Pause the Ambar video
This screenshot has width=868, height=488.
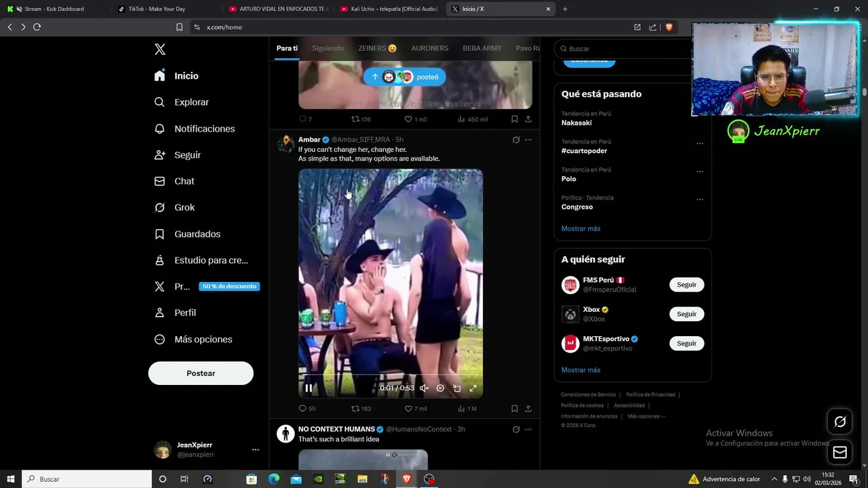(309, 388)
